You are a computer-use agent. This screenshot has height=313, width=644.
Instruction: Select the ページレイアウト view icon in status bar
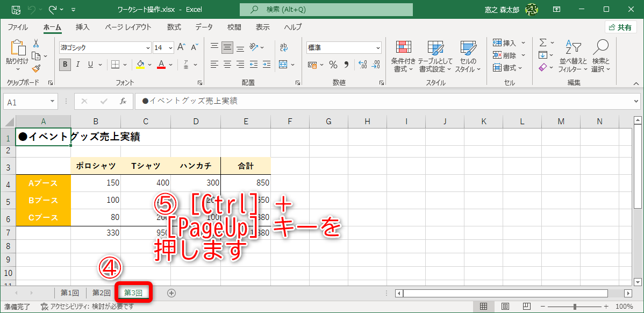(x=505, y=305)
